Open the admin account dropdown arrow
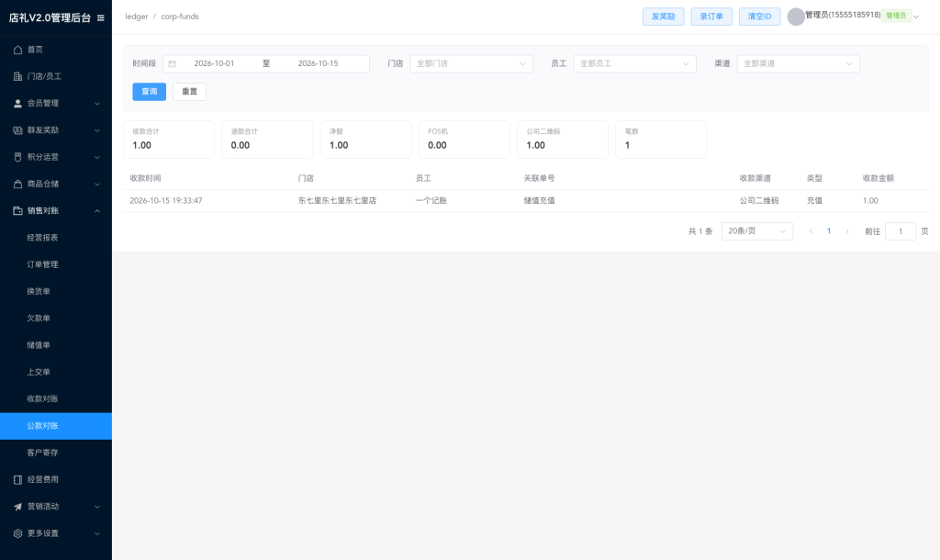The height and width of the screenshot is (560, 940). (x=916, y=17)
